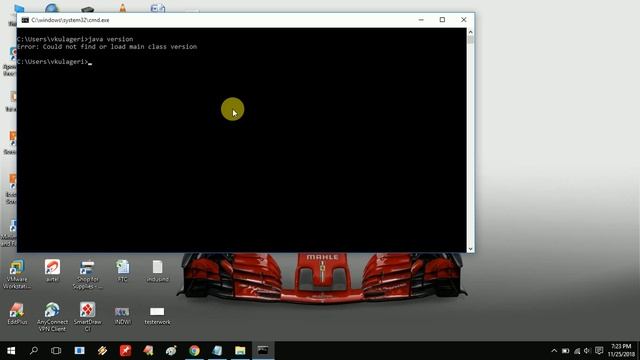
Task: Open the notepad-style app on the taskbar
Action: click(x=217, y=351)
